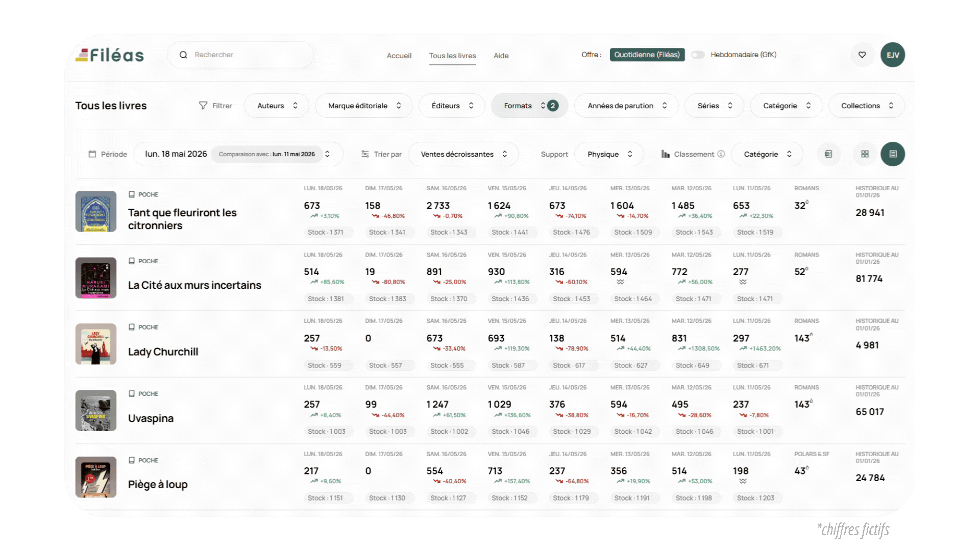Switch to list view icon
The width and height of the screenshot is (980, 551).
[893, 154]
